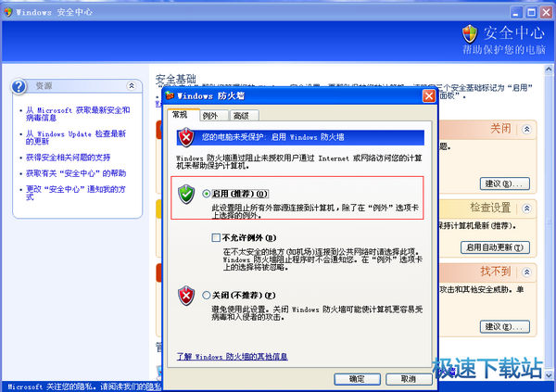Open 获取有关“安全中心”的帮助 link

pyautogui.click(x=76, y=173)
